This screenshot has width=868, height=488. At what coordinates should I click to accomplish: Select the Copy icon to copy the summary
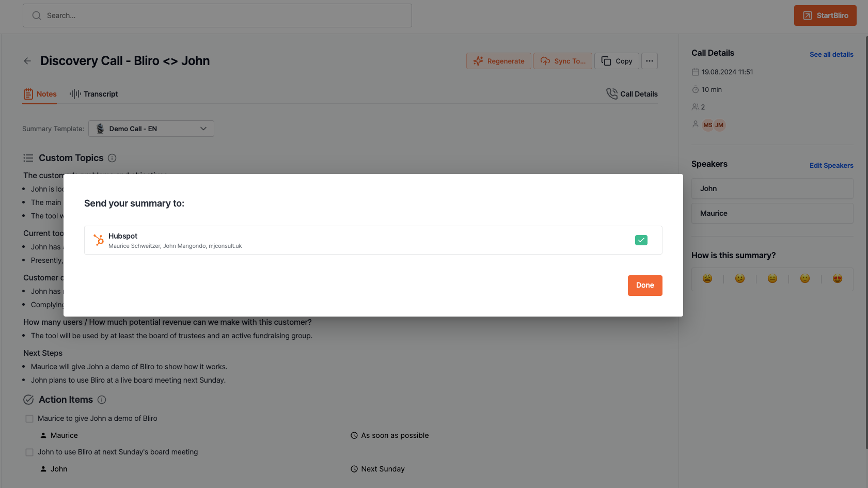tap(617, 61)
